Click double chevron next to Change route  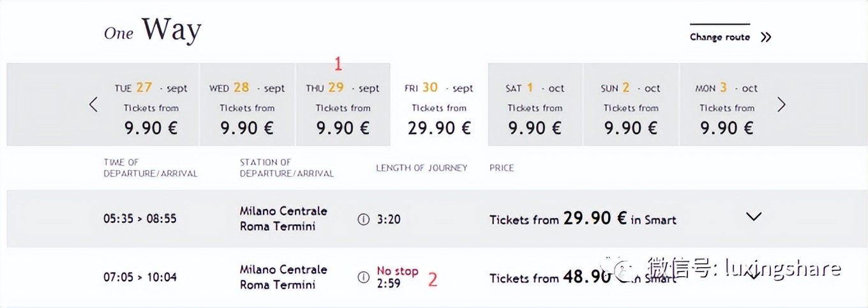tap(766, 37)
